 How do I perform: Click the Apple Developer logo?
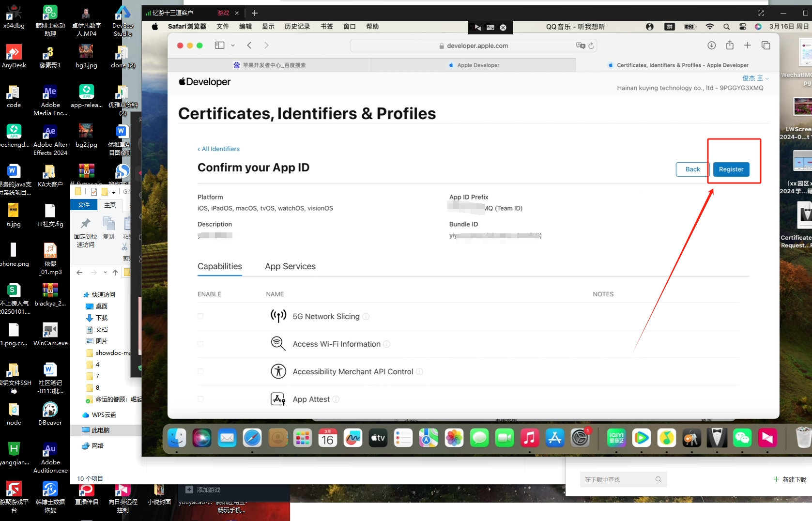click(x=204, y=82)
